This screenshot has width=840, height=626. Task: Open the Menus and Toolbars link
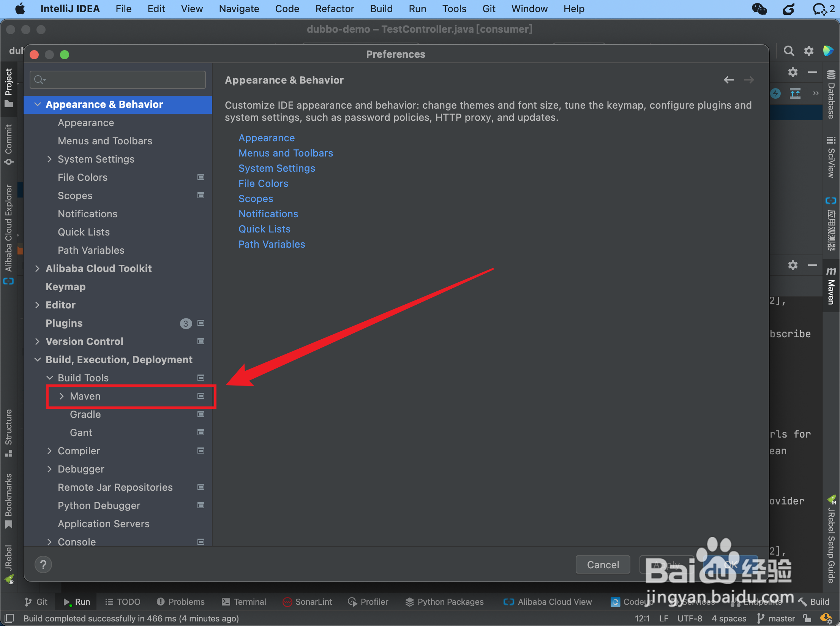(x=286, y=153)
